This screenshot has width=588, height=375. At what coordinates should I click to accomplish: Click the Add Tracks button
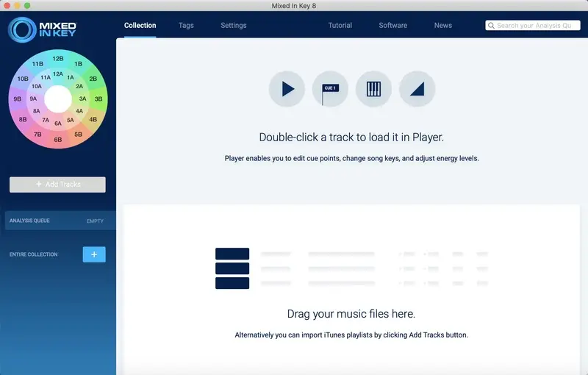(x=57, y=185)
